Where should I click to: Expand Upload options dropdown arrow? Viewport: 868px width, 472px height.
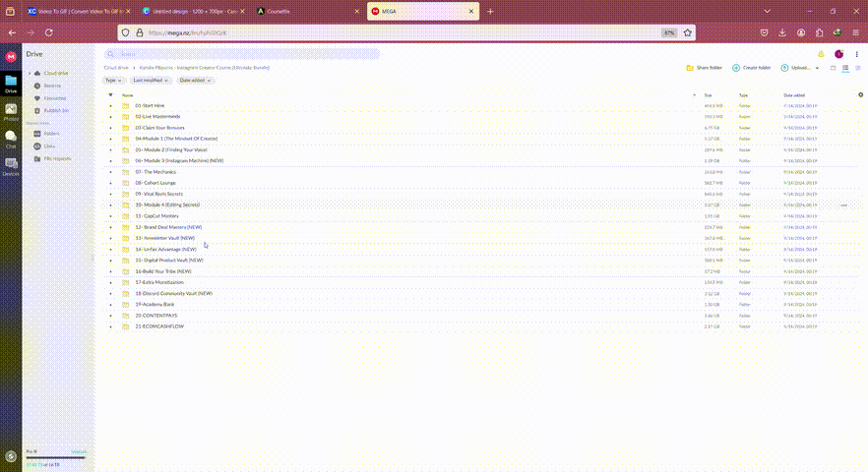(817, 68)
